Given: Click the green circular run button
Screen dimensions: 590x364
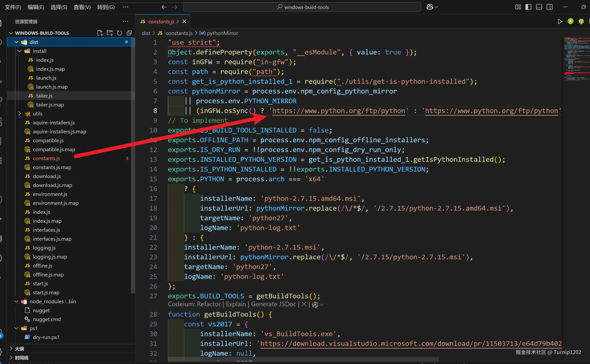Looking at the screenshot, I should [570, 21].
